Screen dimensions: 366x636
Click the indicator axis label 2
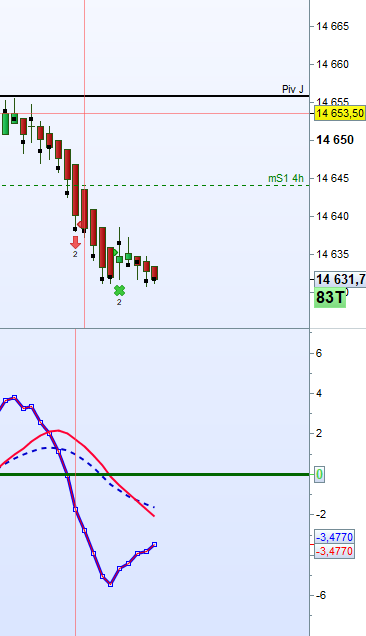(x=319, y=434)
